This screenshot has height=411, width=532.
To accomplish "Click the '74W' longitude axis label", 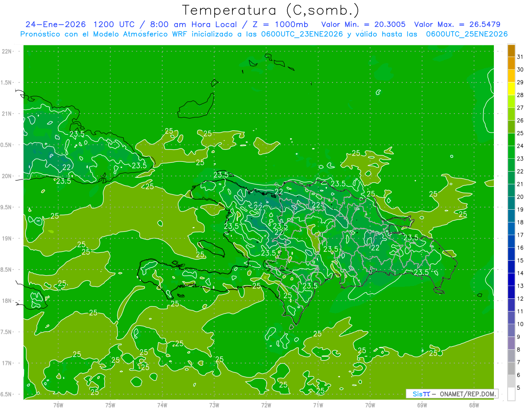I will 162,405.
